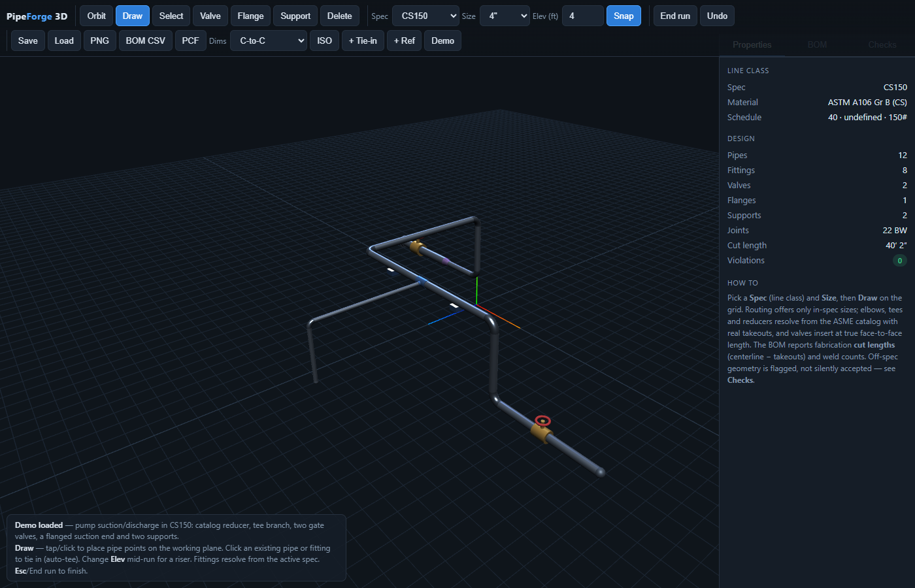Screen dimensions: 915x588
Task: Click the Undo button
Action: click(717, 16)
